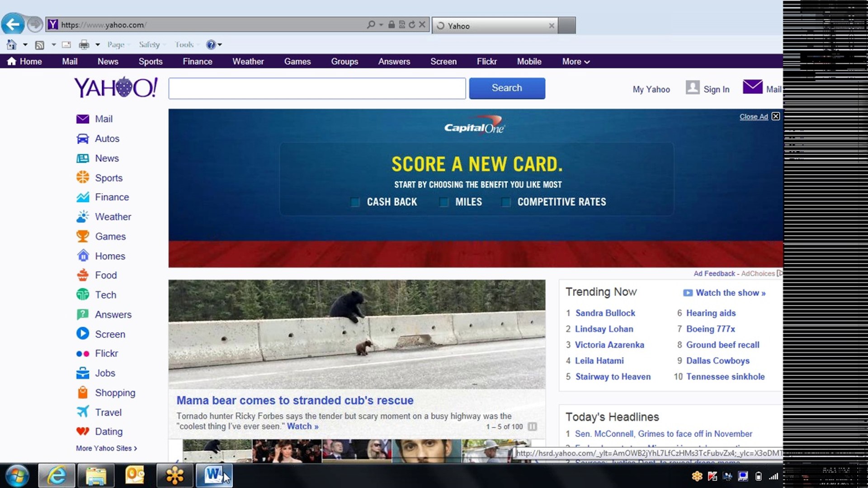Click the battery icon in system tray
This screenshot has width=868, height=488.
point(759,476)
